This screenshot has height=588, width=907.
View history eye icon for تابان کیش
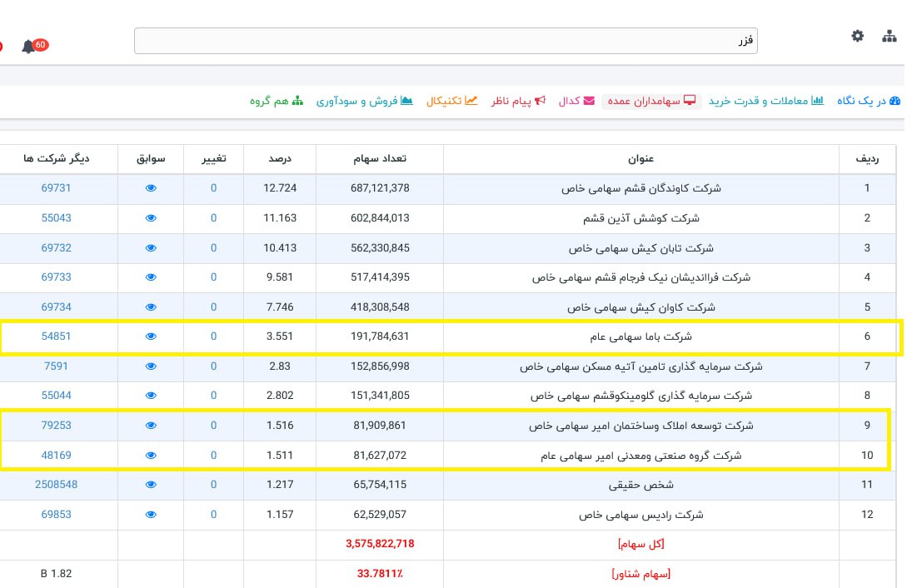click(x=151, y=248)
